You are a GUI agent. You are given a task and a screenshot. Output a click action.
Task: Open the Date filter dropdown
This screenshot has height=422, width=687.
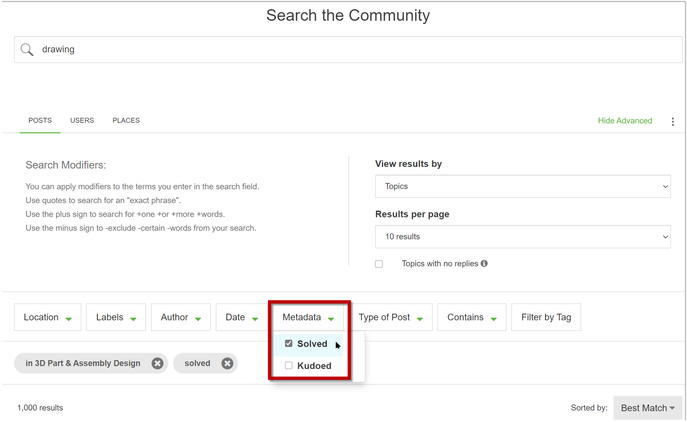tap(241, 317)
